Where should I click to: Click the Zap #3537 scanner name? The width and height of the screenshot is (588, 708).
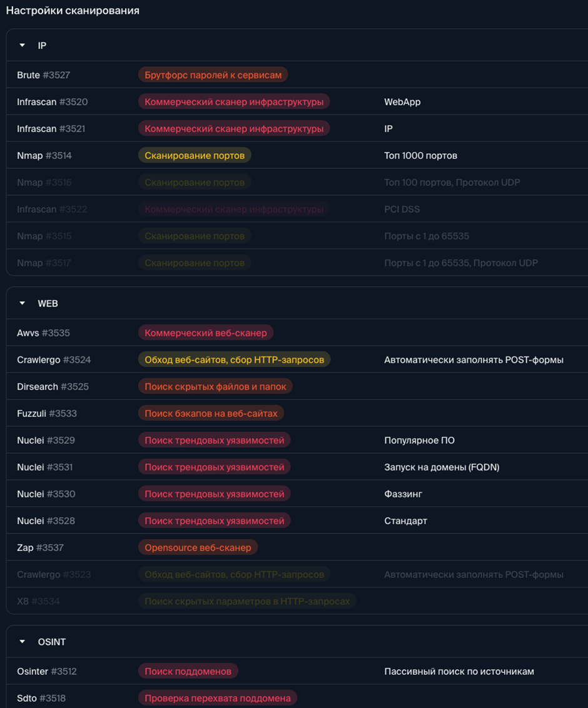40,548
